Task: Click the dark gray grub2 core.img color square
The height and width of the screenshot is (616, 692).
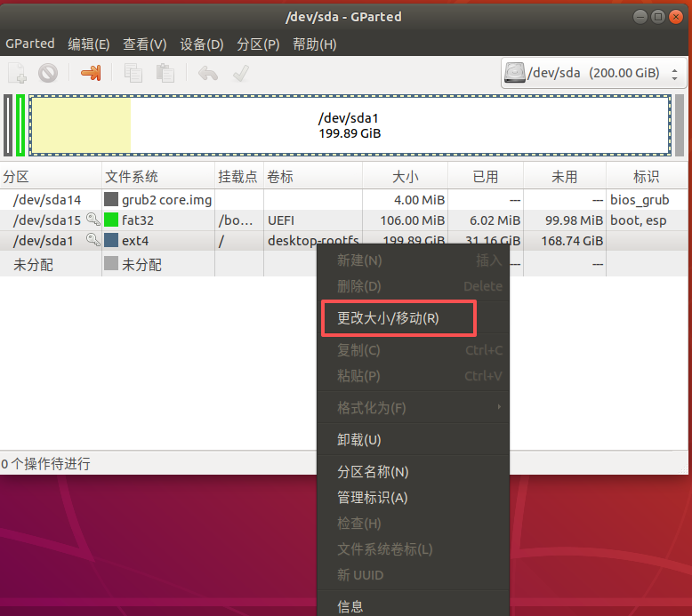Action: (111, 199)
